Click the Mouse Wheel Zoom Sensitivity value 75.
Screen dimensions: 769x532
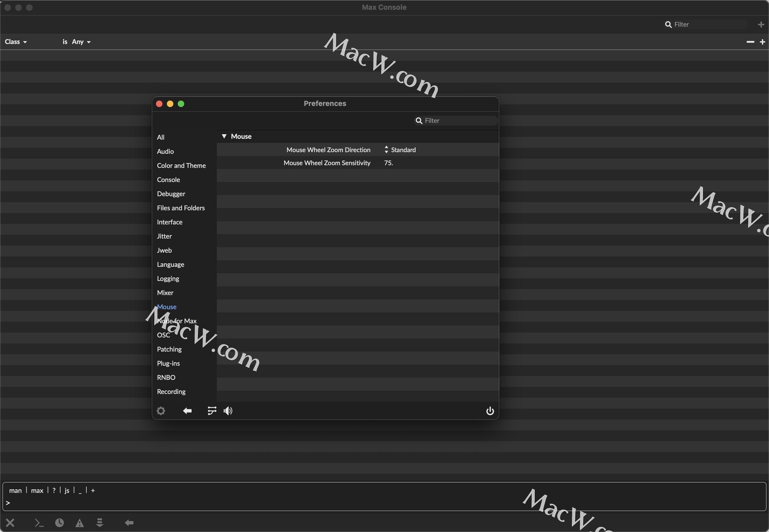tap(389, 163)
